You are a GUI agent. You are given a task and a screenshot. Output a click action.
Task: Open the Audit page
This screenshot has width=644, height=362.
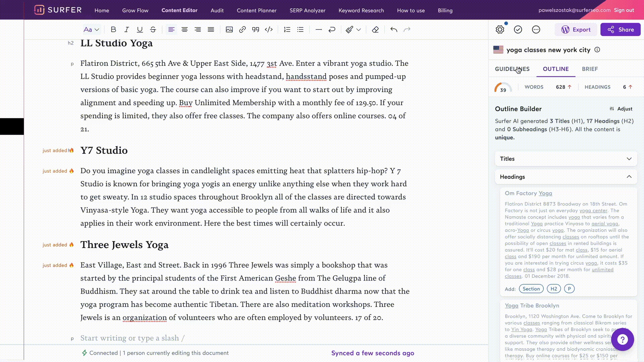(x=217, y=10)
